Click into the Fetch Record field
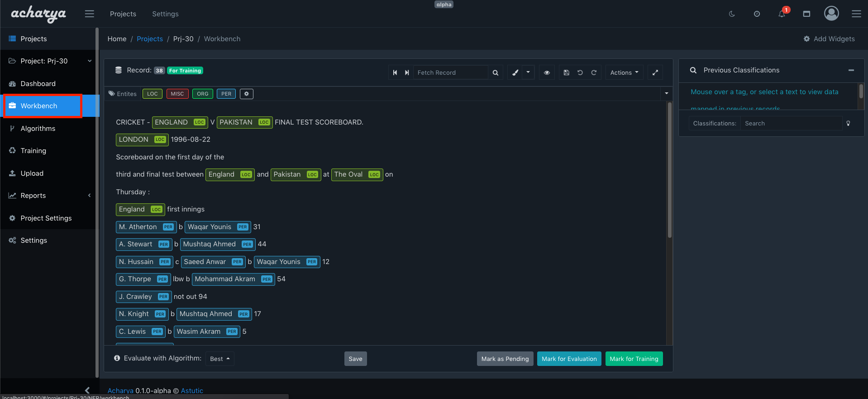 (x=451, y=72)
